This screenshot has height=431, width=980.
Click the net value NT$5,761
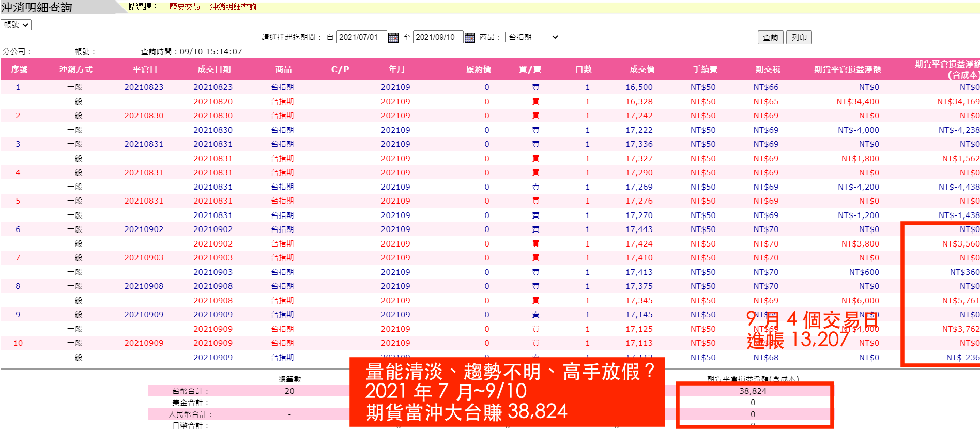[x=960, y=301]
